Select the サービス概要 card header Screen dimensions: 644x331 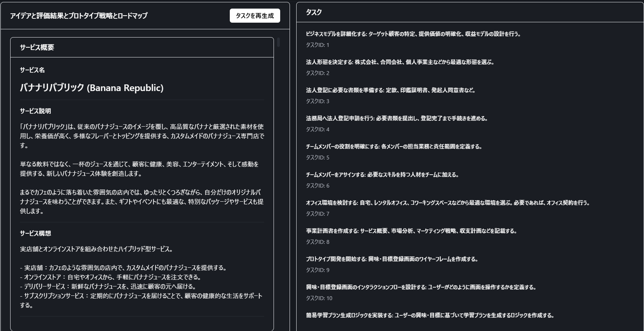click(37, 47)
